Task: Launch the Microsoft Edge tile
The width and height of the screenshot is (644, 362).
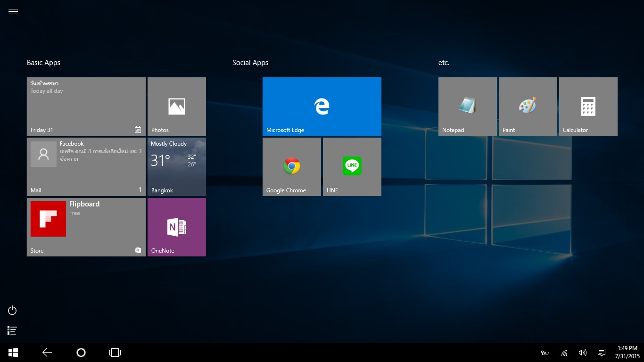Action: pos(322,107)
